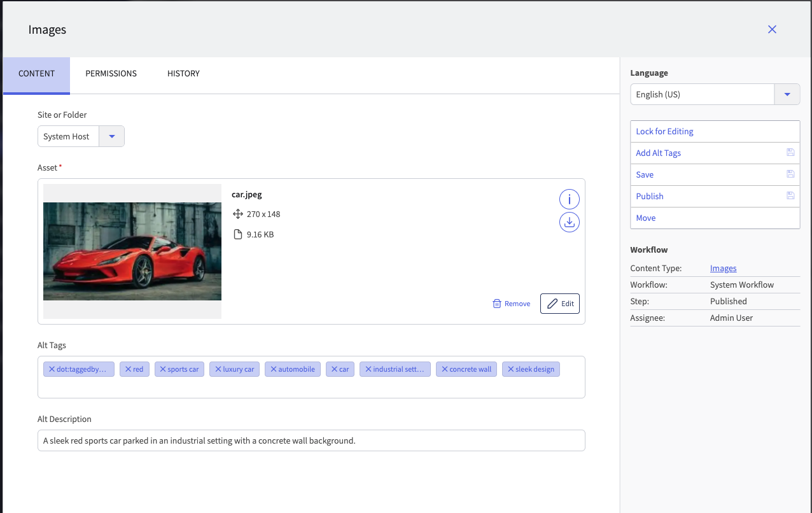
Task: Click into the Alt Description field
Action: click(311, 440)
